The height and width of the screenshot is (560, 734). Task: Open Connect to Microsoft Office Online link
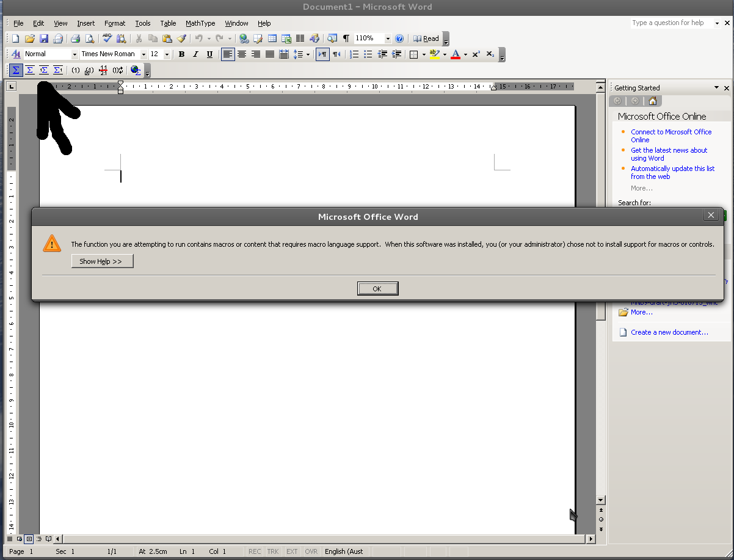click(671, 136)
